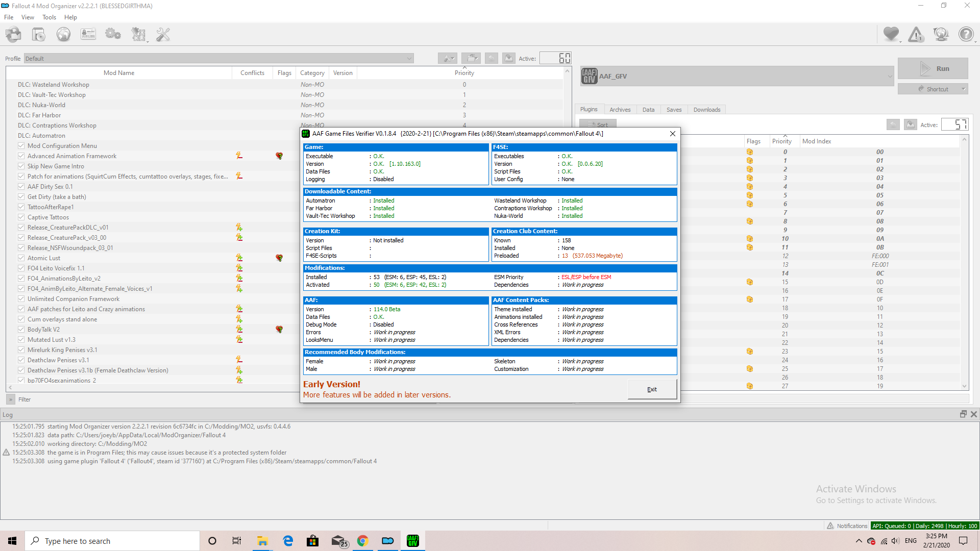Toggle Atomic Lust mod checkbox

(21, 258)
